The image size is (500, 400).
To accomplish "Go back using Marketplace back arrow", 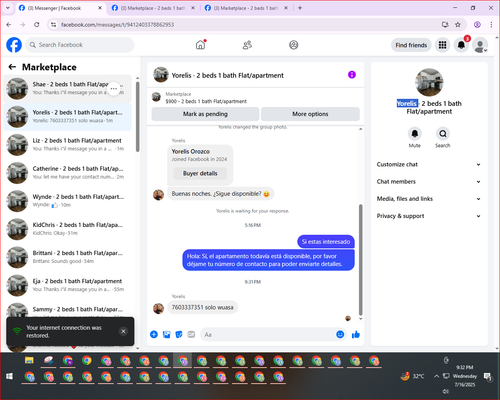I will point(12,67).
